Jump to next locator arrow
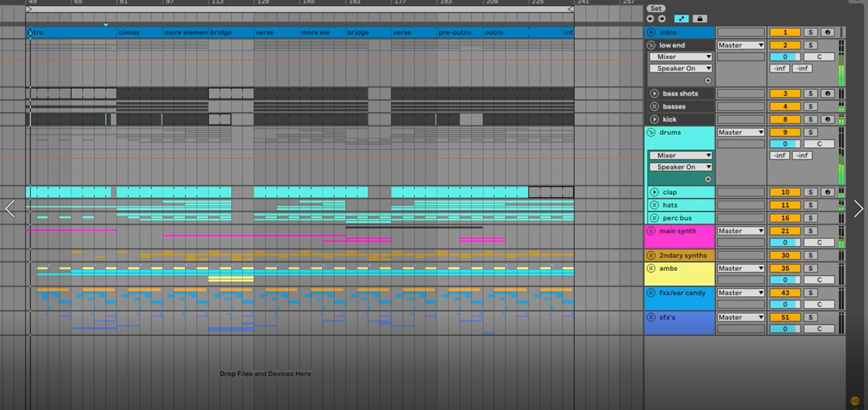The width and height of the screenshot is (868, 410). point(661,19)
